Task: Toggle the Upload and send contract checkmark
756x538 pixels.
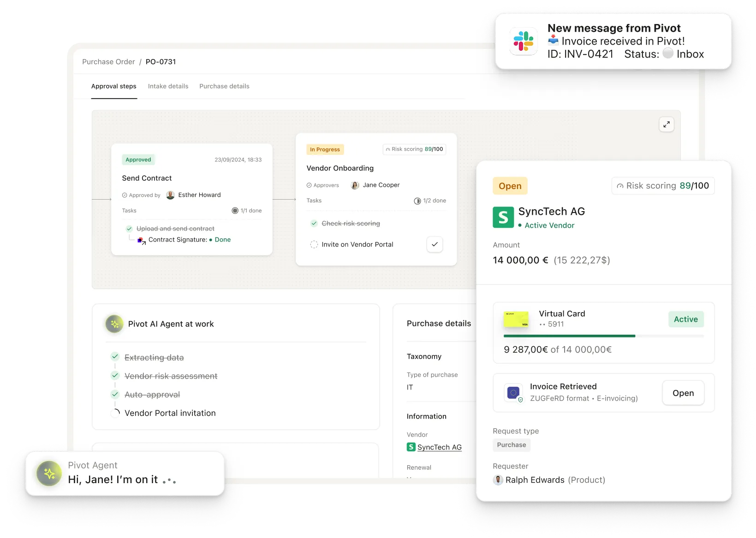Action: (x=129, y=229)
